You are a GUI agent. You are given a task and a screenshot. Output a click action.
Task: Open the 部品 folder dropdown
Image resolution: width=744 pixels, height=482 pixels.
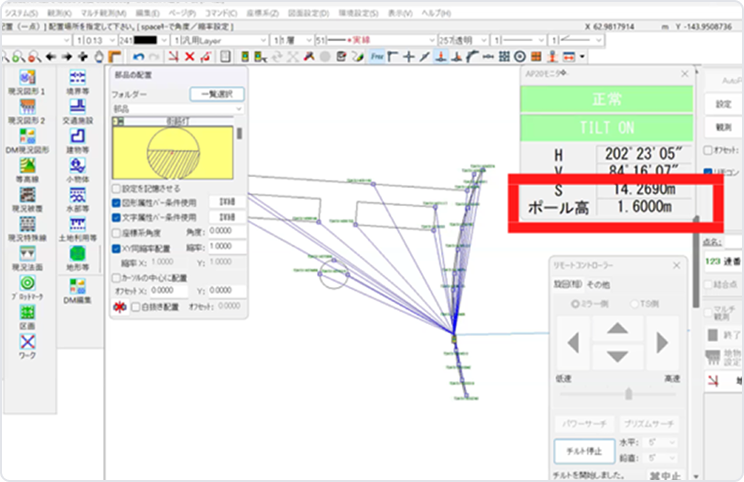point(177,109)
